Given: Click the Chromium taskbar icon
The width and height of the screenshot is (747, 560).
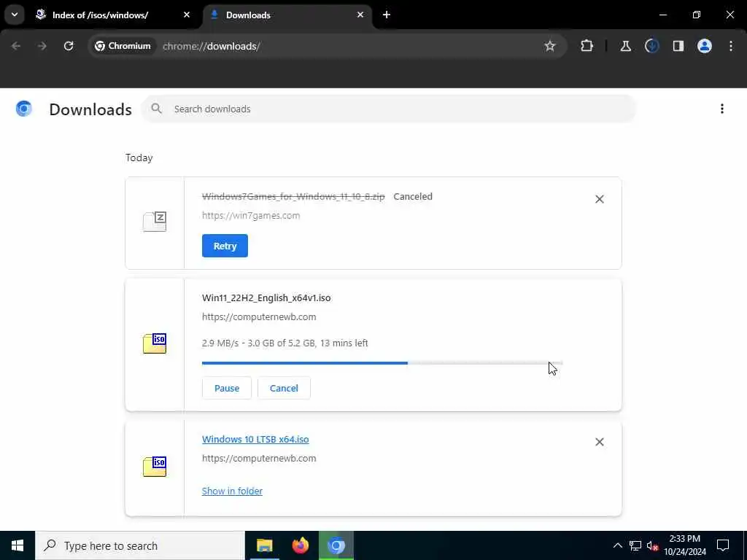Looking at the screenshot, I should 336,545.
